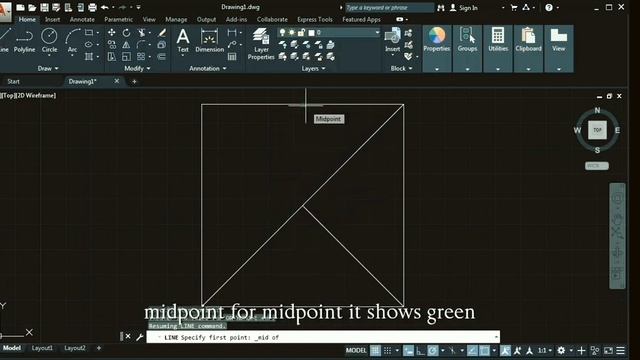
Task: Toggle the grid display in status bar
Action: pyautogui.click(x=375, y=350)
